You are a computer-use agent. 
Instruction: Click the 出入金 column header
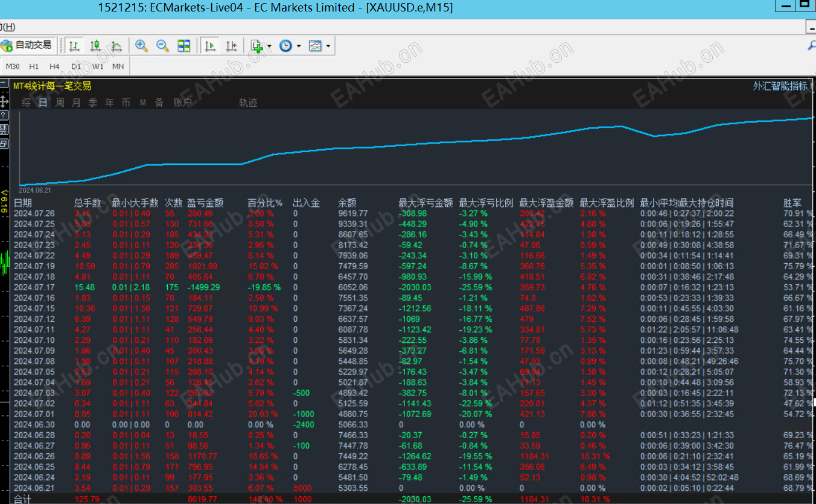pos(306,203)
